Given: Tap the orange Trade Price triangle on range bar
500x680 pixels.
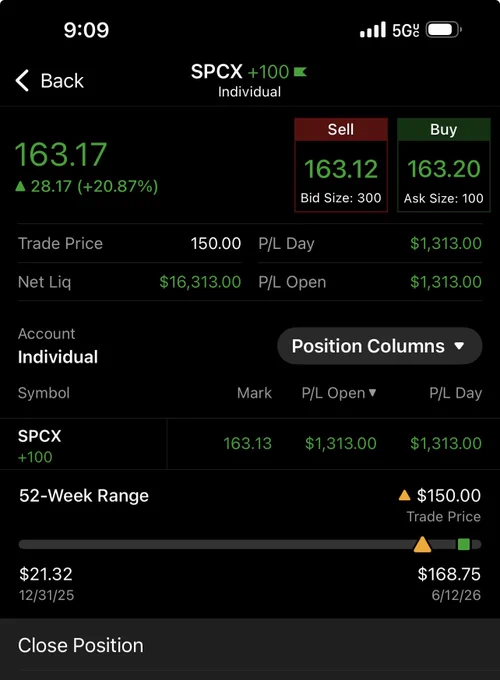Looking at the screenshot, I should tap(422, 544).
